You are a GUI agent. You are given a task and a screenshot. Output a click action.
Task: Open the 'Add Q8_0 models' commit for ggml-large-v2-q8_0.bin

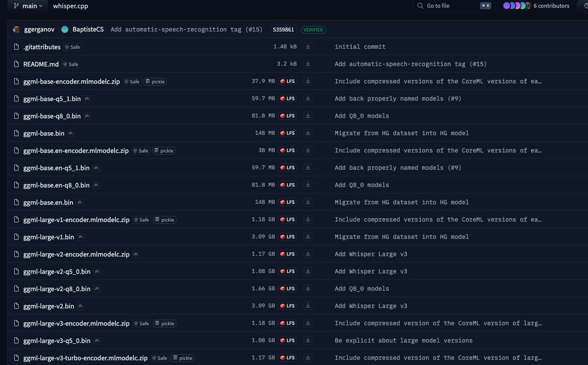(362, 289)
